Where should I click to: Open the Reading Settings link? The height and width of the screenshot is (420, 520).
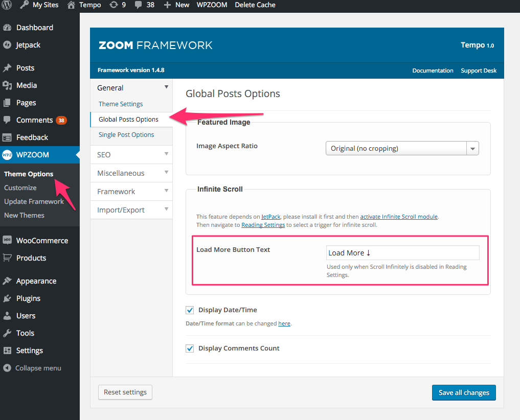(x=263, y=225)
